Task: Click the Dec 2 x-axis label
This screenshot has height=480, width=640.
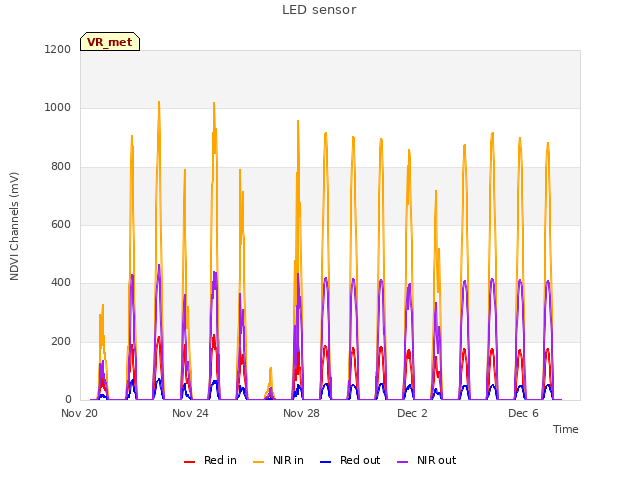Action: 412,413
